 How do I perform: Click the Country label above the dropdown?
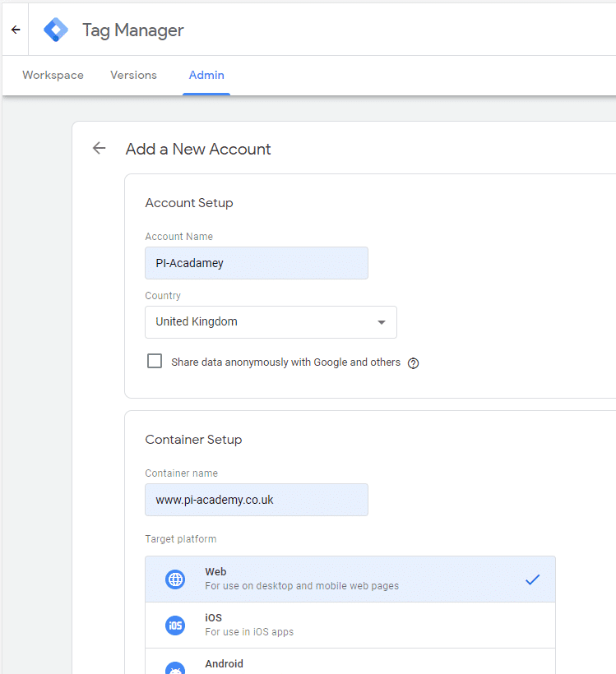pyautogui.click(x=163, y=296)
